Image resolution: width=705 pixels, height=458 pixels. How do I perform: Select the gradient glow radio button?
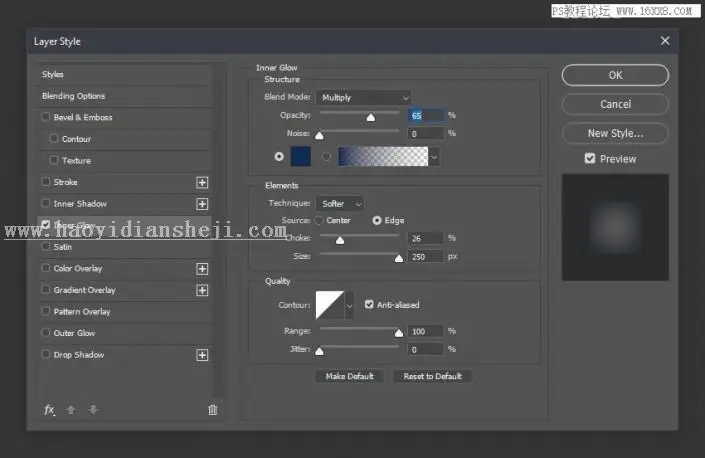point(326,156)
